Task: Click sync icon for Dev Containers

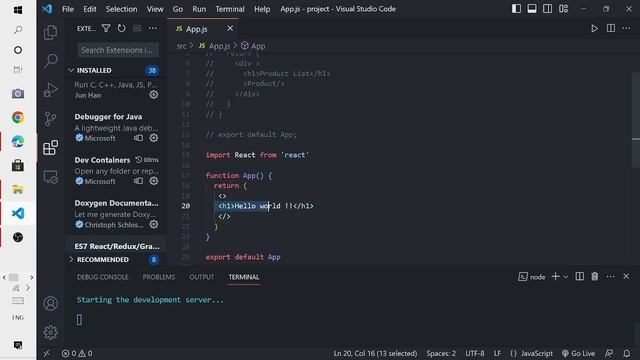Action: coord(139,181)
